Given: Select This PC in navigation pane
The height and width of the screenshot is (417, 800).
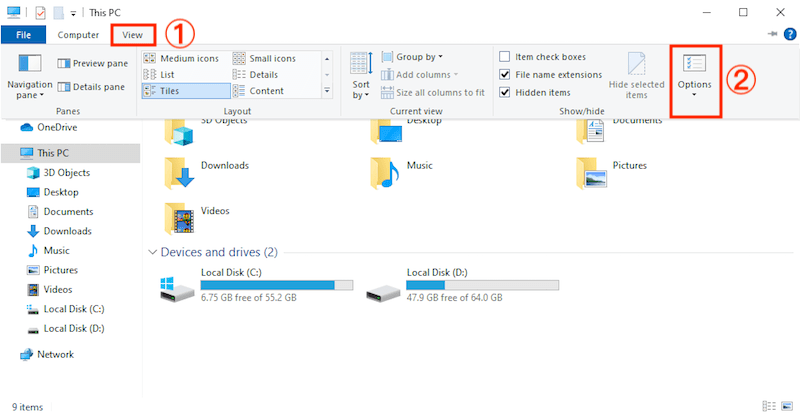Looking at the screenshot, I should tap(70, 153).
